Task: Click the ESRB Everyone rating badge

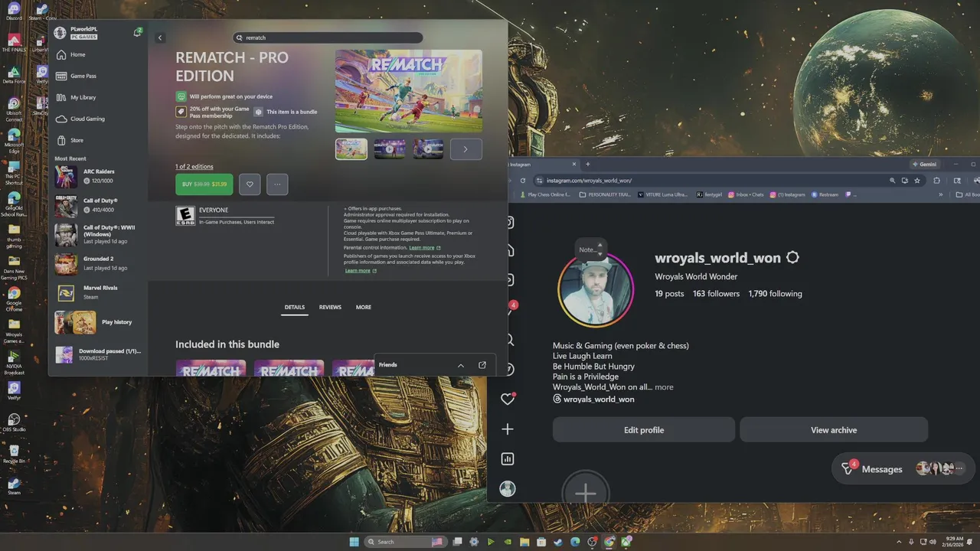Action: point(185,215)
